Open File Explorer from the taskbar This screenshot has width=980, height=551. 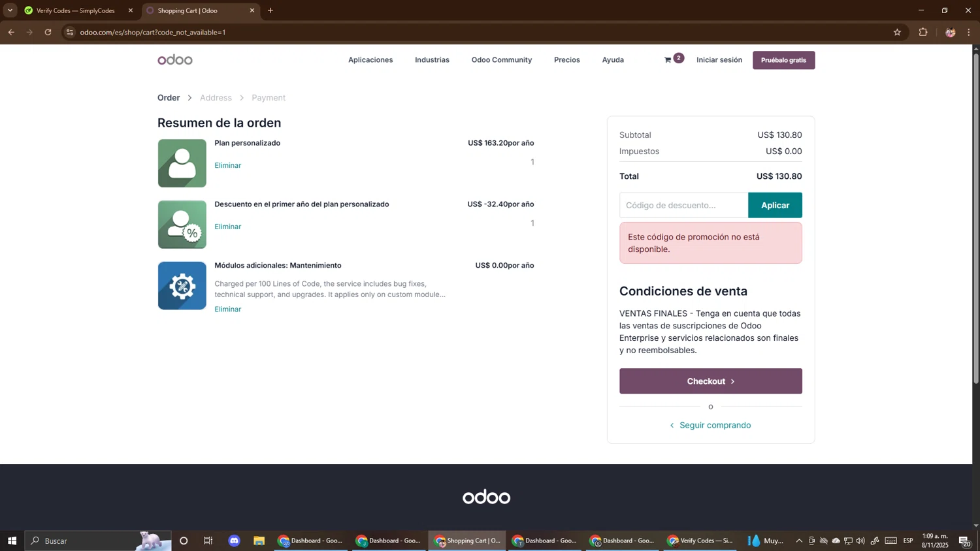click(259, 541)
